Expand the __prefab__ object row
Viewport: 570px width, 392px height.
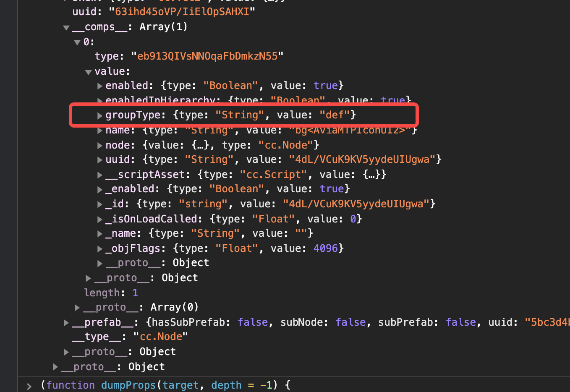point(66,322)
